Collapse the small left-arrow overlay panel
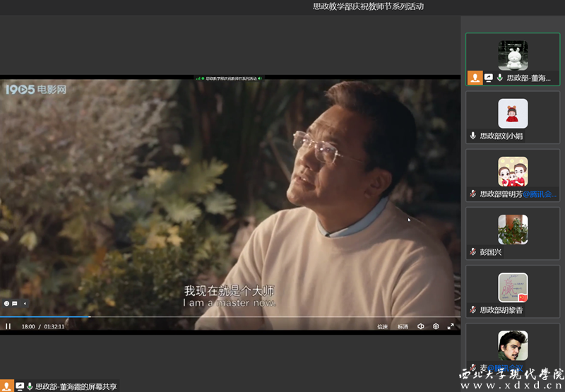 pos(25,304)
